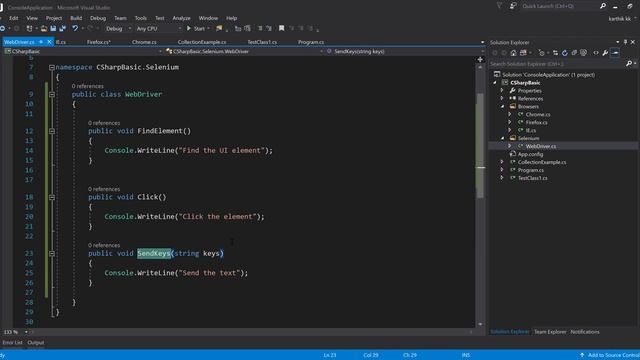Expand the Properties node in Solution Explorer

(502, 91)
